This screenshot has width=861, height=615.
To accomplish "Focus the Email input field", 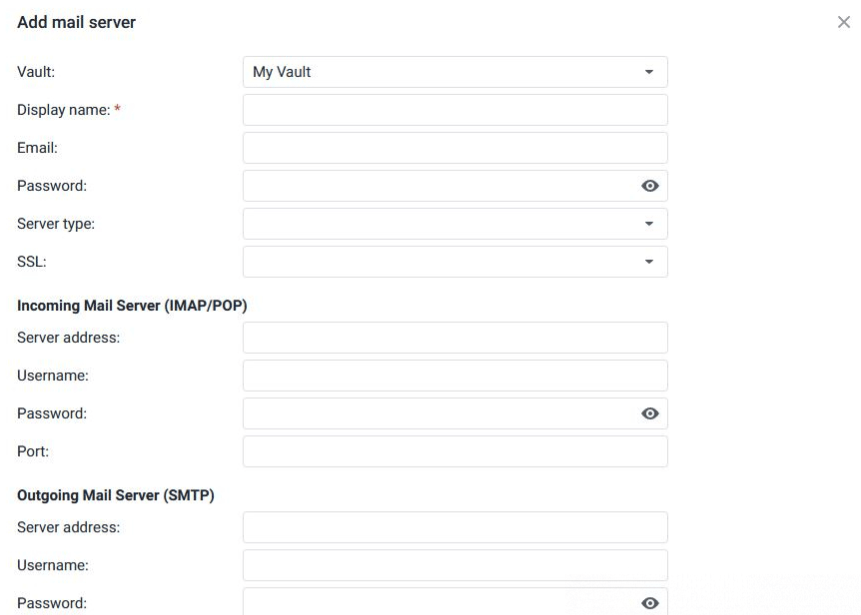I will pyautogui.click(x=454, y=148).
